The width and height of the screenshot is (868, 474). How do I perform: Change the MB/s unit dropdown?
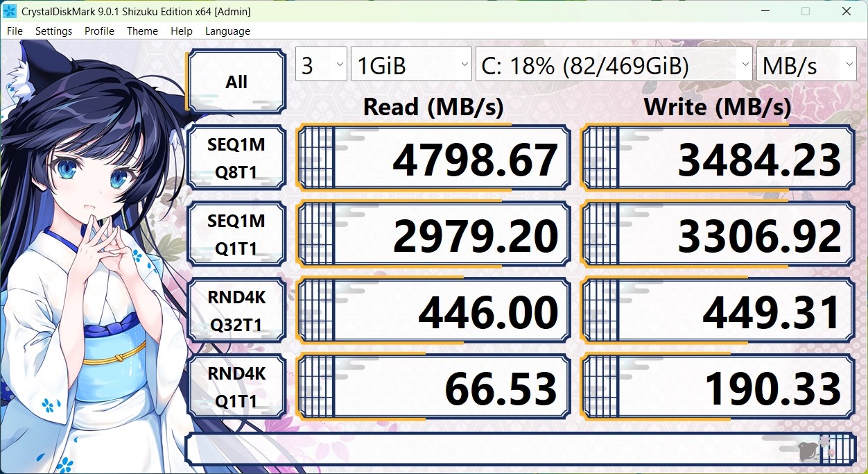coord(806,65)
